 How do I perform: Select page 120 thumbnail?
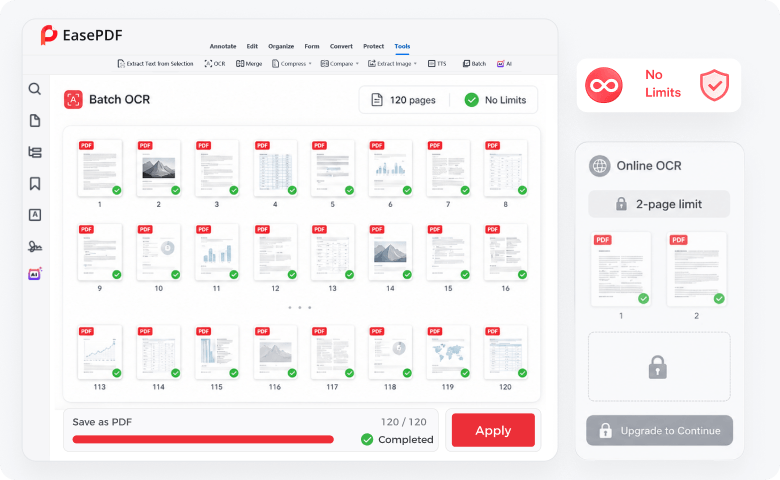point(505,352)
